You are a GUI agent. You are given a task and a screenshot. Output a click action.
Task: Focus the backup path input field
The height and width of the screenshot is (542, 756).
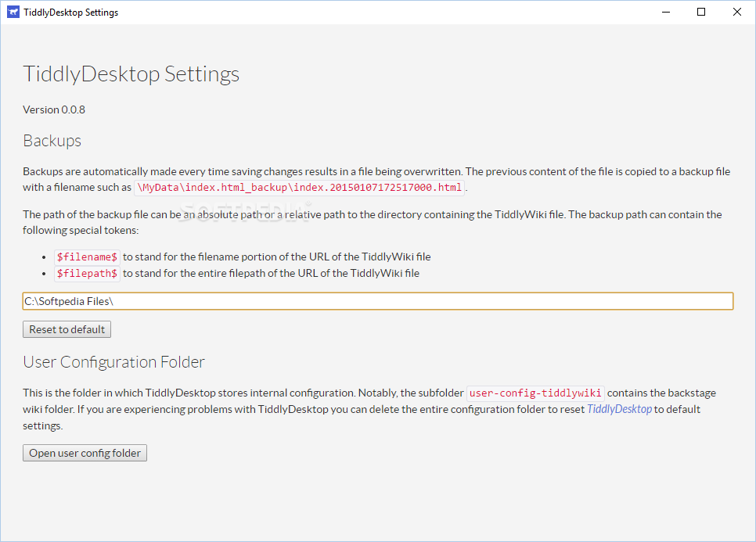click(x=378, y=301)
